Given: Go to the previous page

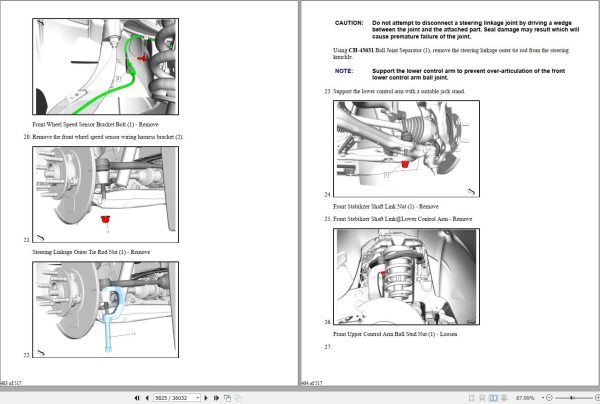Looking at the screenshot, I should pos(147,398).
